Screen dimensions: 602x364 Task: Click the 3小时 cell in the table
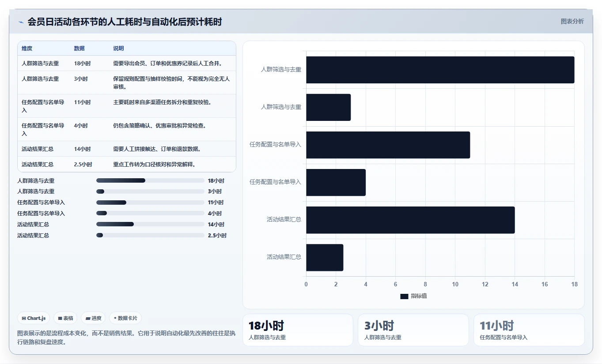coord(81,79)
